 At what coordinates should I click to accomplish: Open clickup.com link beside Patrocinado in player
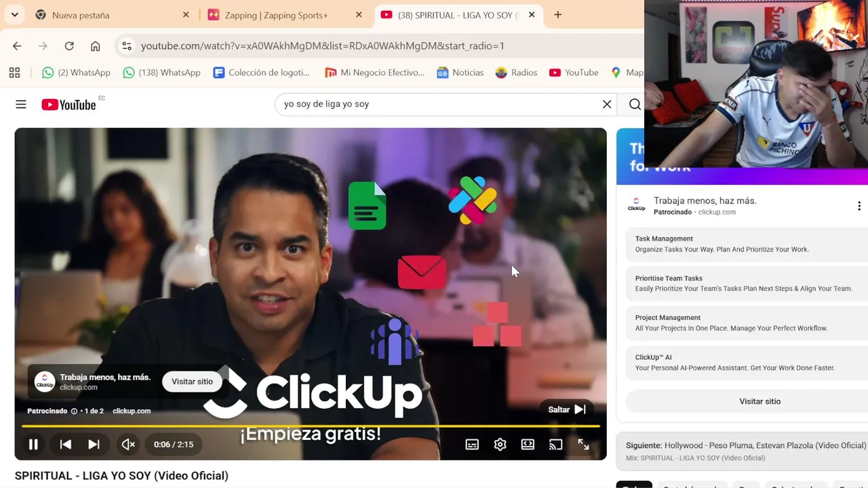coord(132,411)
